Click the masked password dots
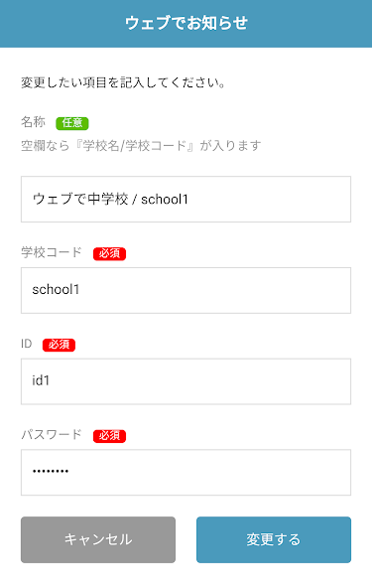This screenshot has width=372, height=588. click(51, 471)
